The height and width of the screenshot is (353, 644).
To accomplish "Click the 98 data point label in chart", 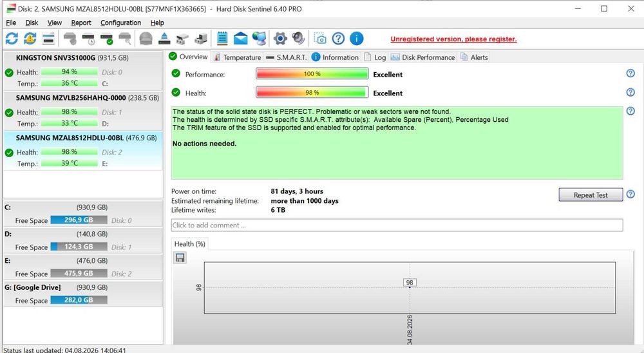I will coord(410,282).
